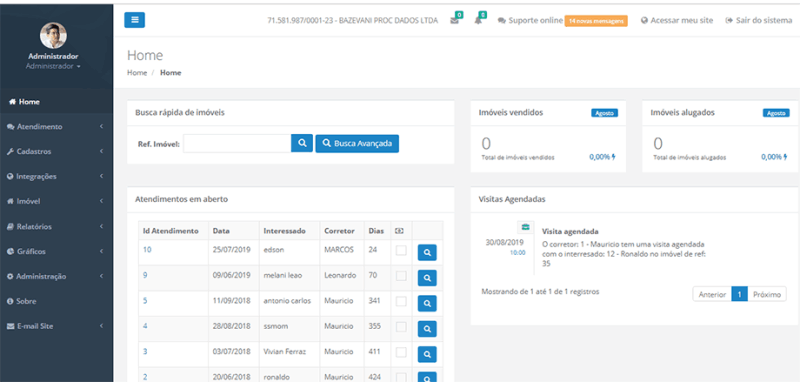Open the Sobre sidebar item

(56, 301)
